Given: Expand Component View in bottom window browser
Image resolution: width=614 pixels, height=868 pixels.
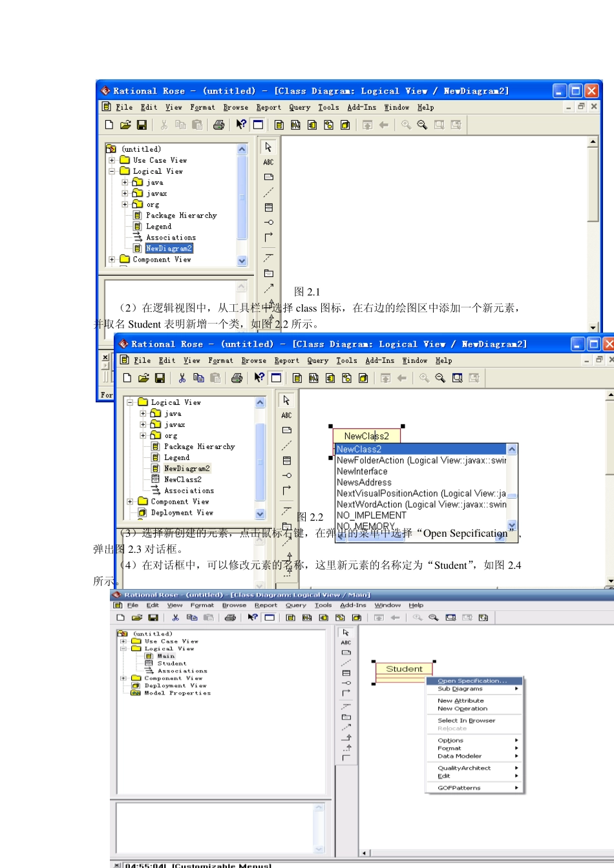Looking at the screenshot, I should tap(123, 678).
